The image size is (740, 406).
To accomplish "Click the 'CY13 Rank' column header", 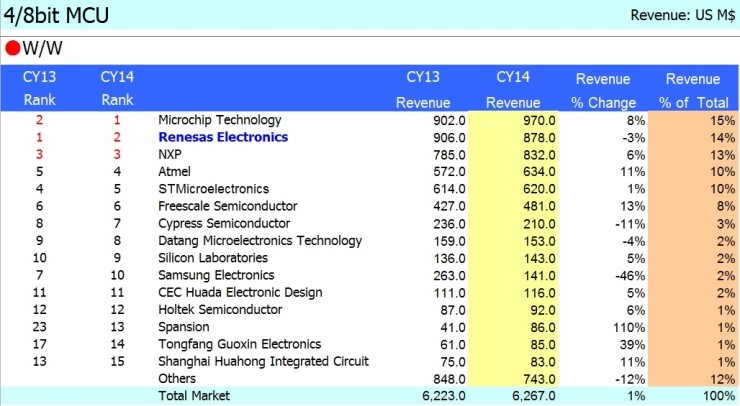I will pyautogui.click(x=39, y=88).
